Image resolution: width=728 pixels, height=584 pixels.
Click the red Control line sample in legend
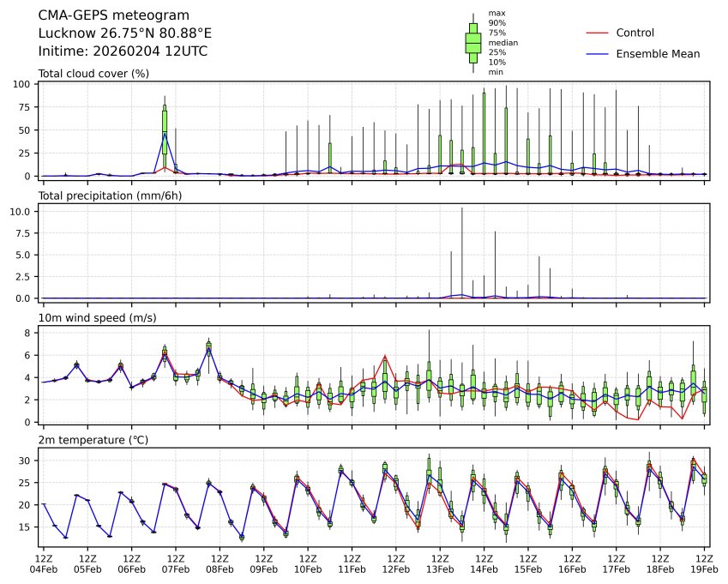tap(597, 33)
